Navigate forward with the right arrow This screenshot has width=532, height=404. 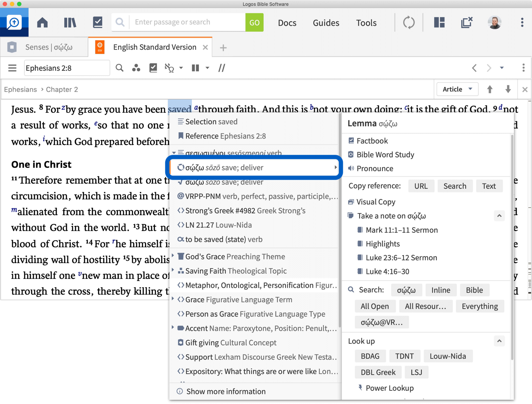[x=489, y=68]
